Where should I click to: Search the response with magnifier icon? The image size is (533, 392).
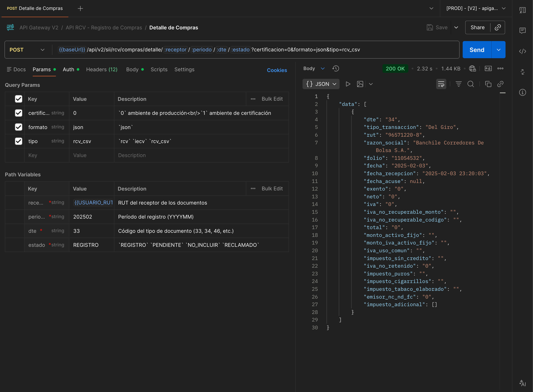(470, 84)
